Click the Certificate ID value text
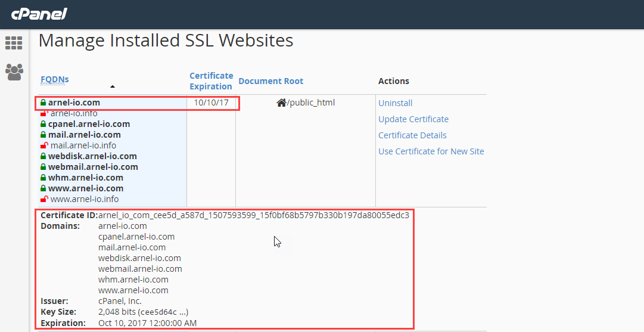Viewport: 644px width, 332px height. tap(253, 215)
